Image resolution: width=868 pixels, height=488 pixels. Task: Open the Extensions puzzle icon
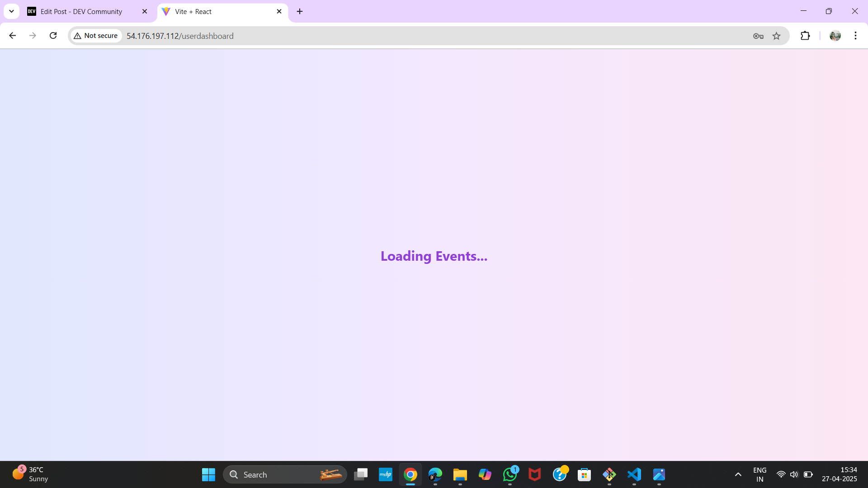(805, 36)
